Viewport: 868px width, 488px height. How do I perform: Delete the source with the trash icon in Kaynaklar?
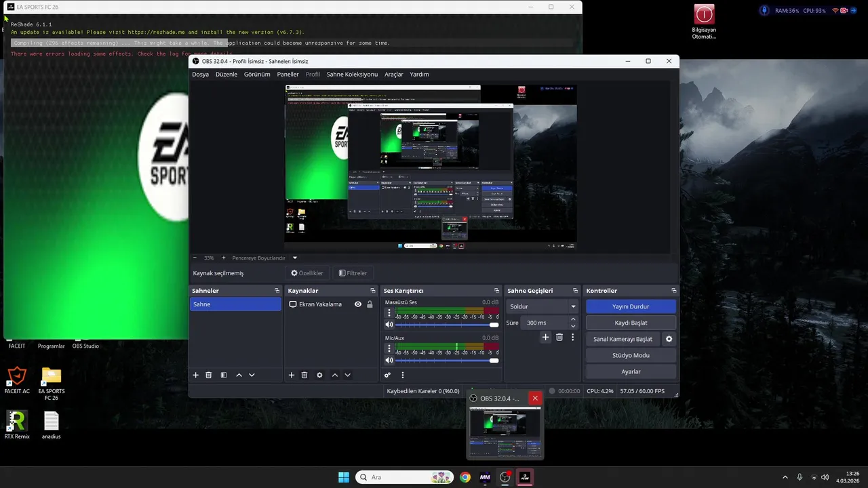click(304, 375)
